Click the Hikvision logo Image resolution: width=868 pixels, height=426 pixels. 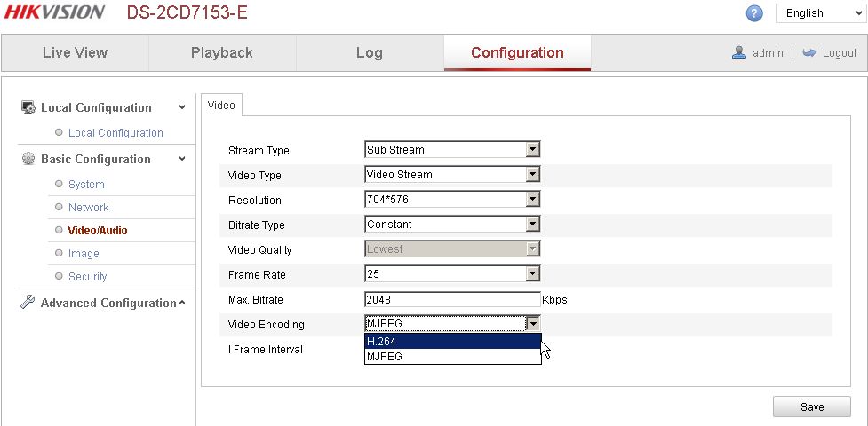(x=54, y=12)
